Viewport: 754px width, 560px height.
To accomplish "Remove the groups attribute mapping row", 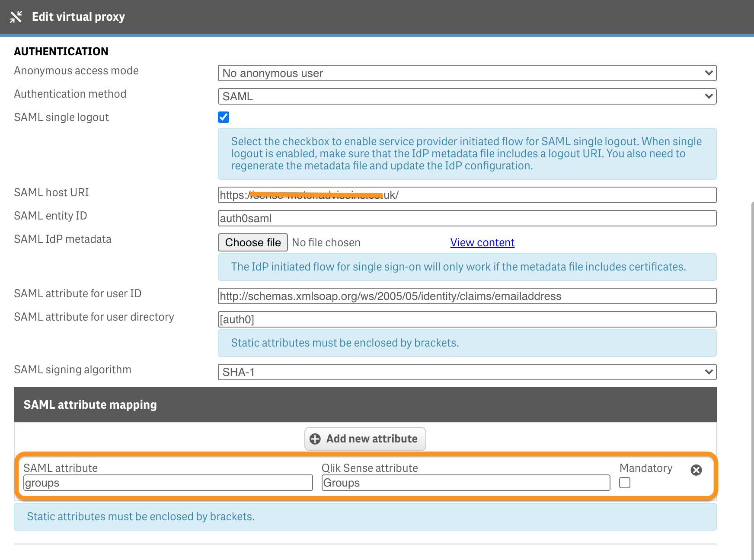I will pos(696,470).
